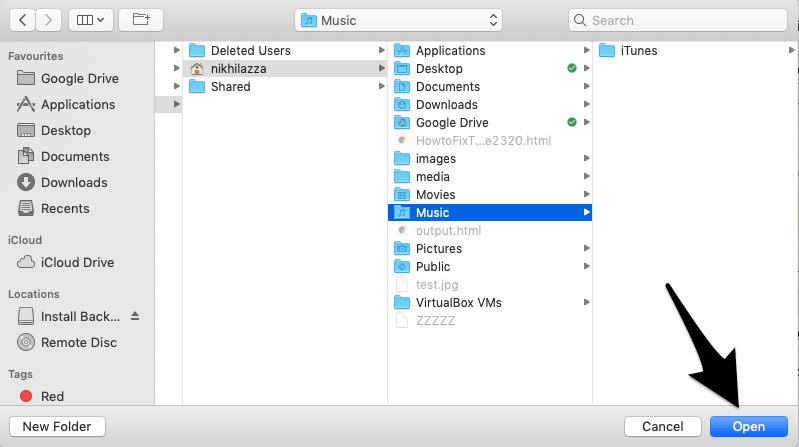This screenshot has width=799, height=447.
Task: Select the Documents folder in the home column
Action: point(490,87)
